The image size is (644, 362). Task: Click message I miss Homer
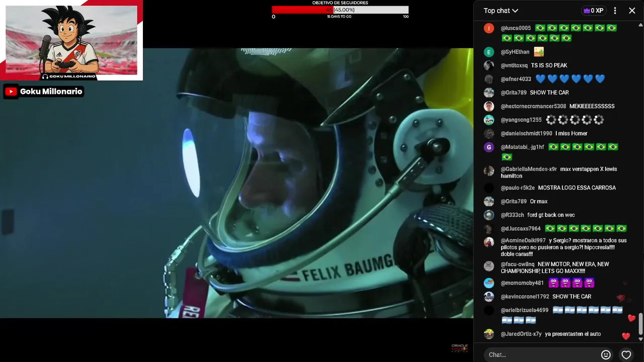pyautogui.click(x=571, y=133)
